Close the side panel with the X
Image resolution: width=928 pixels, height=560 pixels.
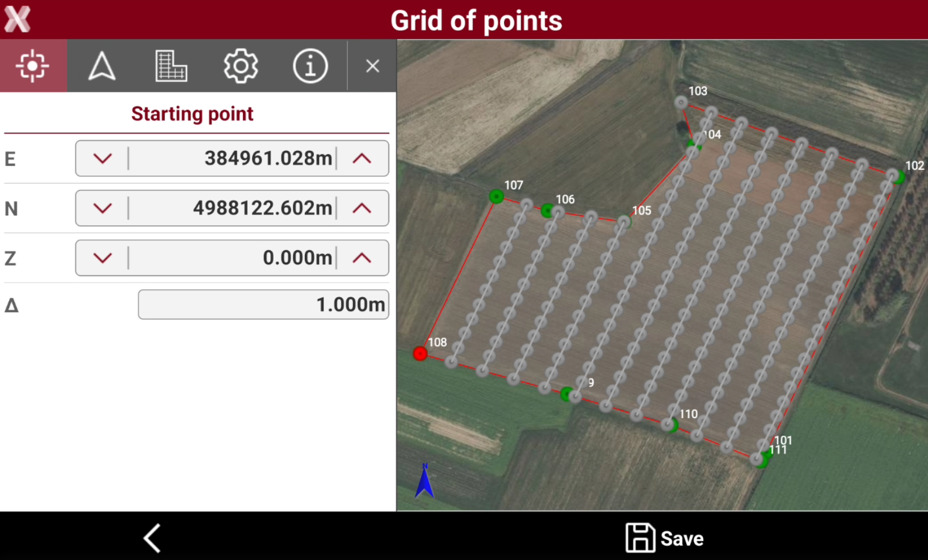(372, 66)
